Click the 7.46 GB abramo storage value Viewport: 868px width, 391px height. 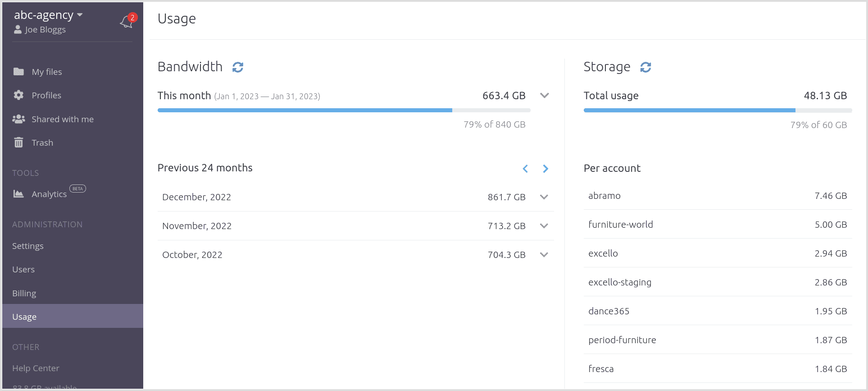point(831,196)
